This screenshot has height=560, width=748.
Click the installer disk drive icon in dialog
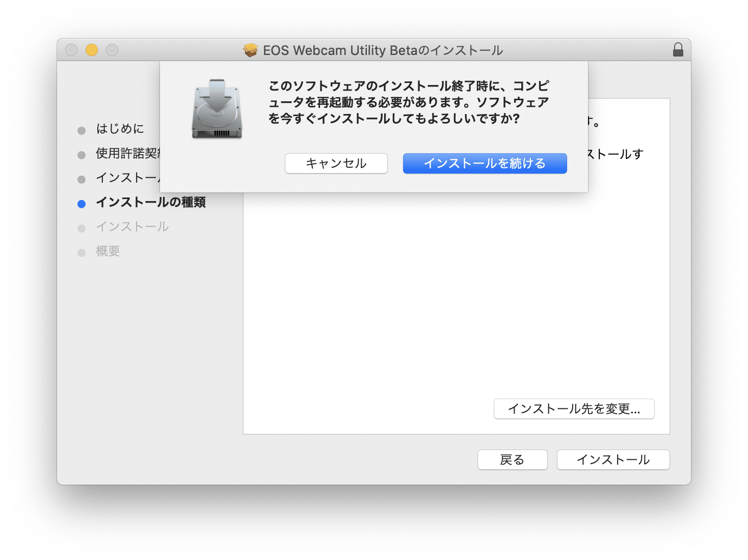(217, 108)
